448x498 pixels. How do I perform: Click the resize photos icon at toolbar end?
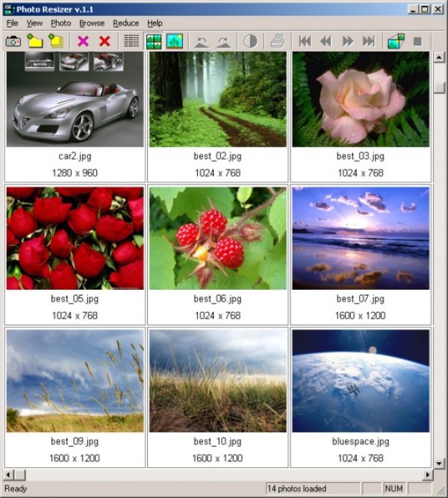(396, 41)
